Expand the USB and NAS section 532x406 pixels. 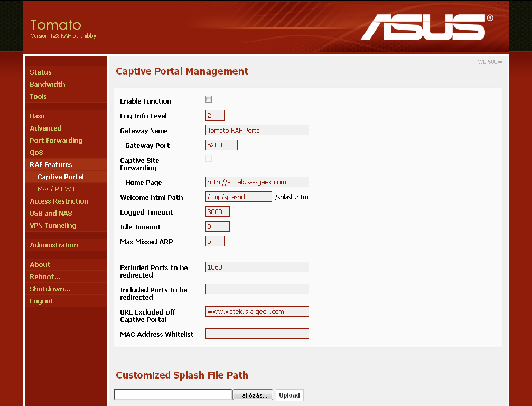(x=51, y=214)
